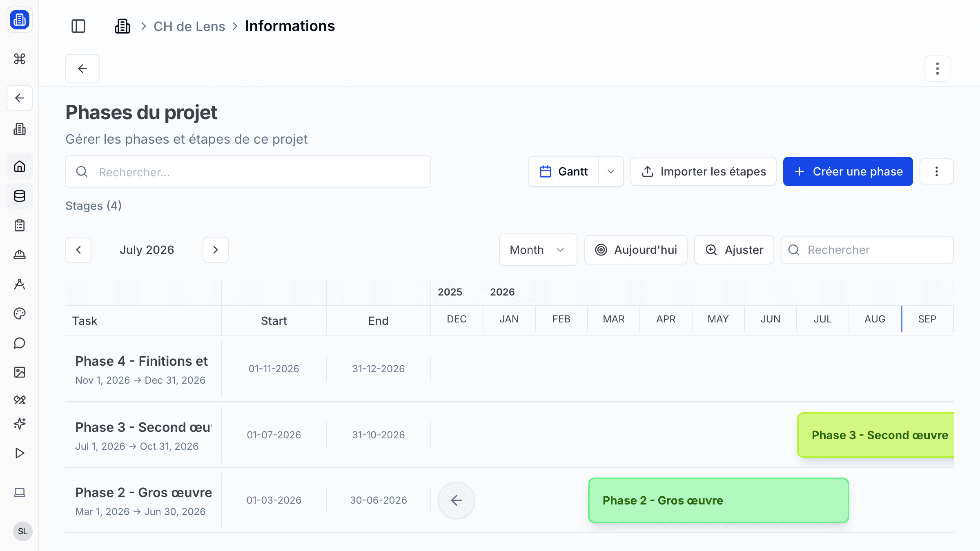Open the command shortcut icon in sidebar
The image size is (980, 551).
tap(20, 59)
